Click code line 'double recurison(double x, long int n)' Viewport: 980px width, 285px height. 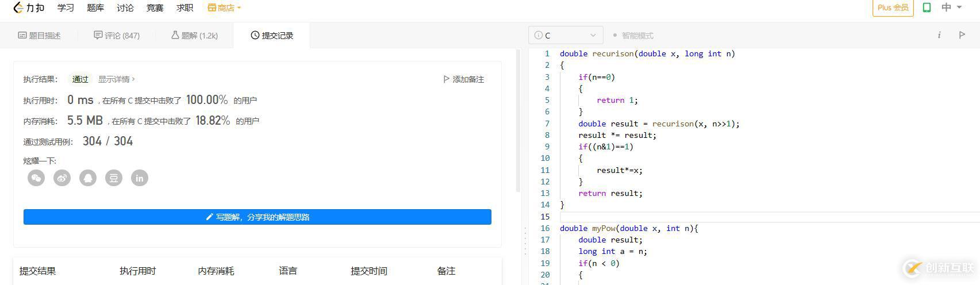coord(647,53)
